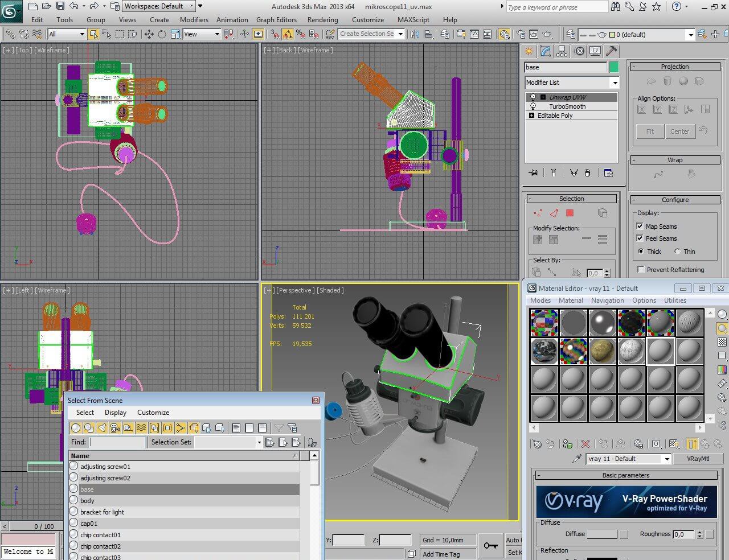Open the Utilities hammer panel tab
Screen dimensions: 729x560
tap(612, 51)
